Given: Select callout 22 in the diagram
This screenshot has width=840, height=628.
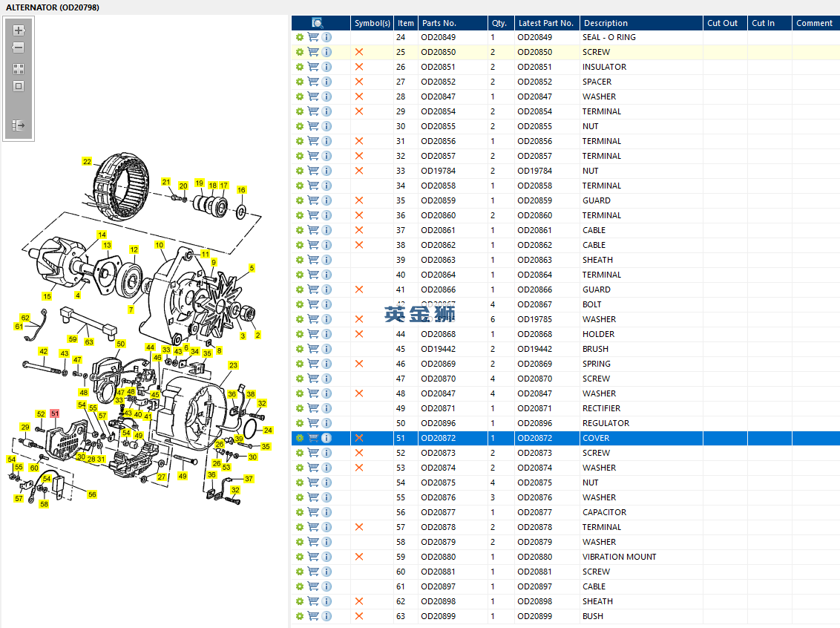Looking at the screenshot, I should (87, 162).
